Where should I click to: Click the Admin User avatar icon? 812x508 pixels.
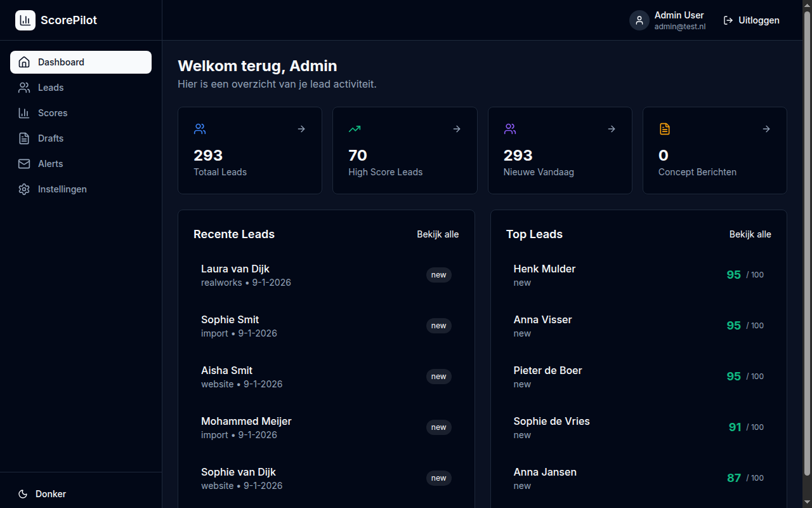pyautogui.click(x=639, y=20)
